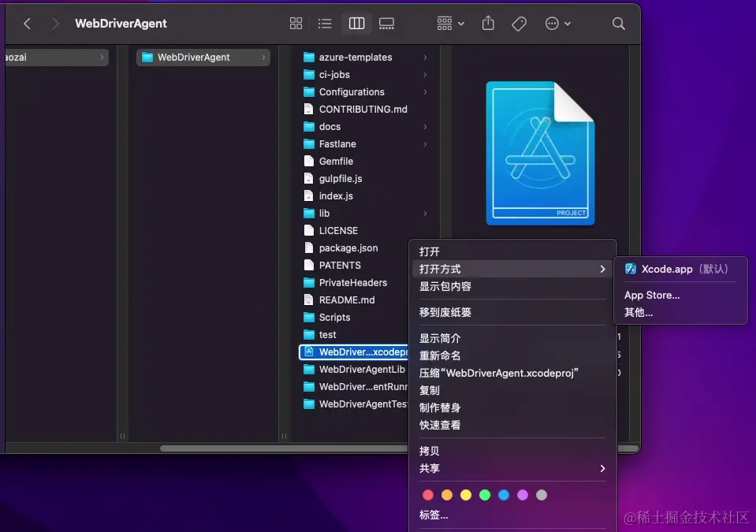Screen dimensions: 756x532
Task: Select the Gemfile document icon
Action: (x=308, y=162)
